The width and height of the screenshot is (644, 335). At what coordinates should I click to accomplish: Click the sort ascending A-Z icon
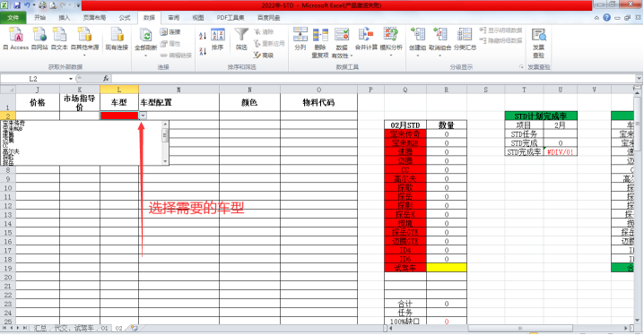(203, 36)
